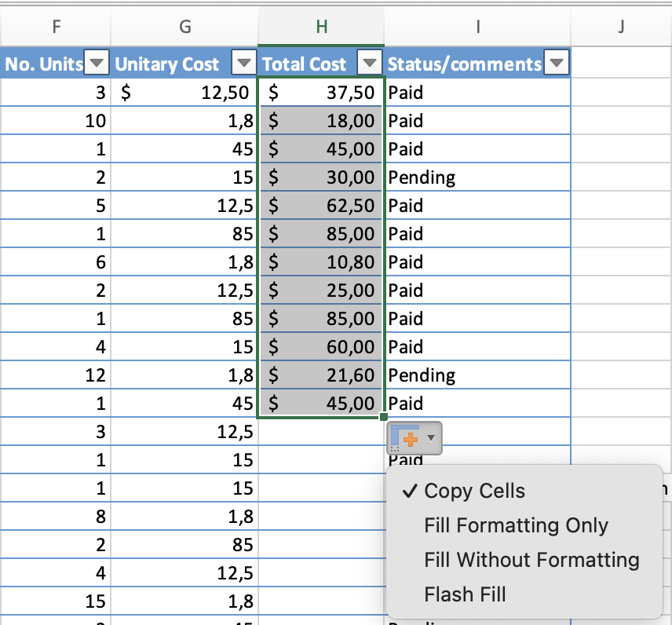Viewport: 672px width, 625px height.
Task: Select the cell with 12 units
Action: (x=55, y=375)
